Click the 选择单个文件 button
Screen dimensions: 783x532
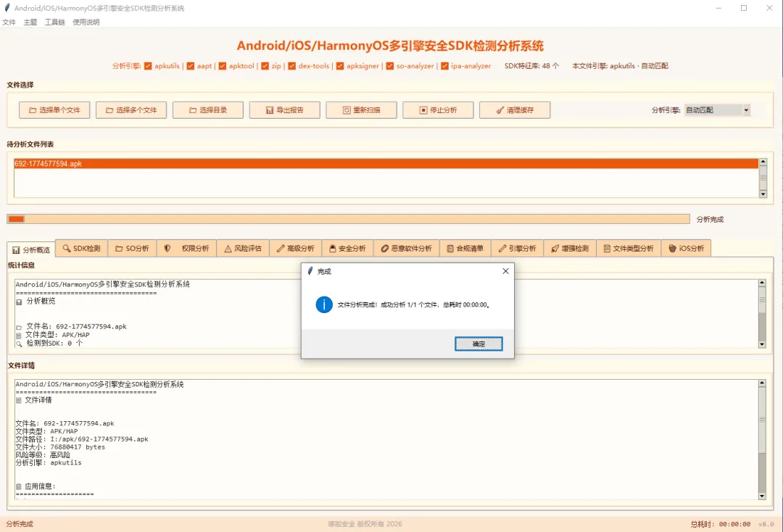click(x=54, y=110)
